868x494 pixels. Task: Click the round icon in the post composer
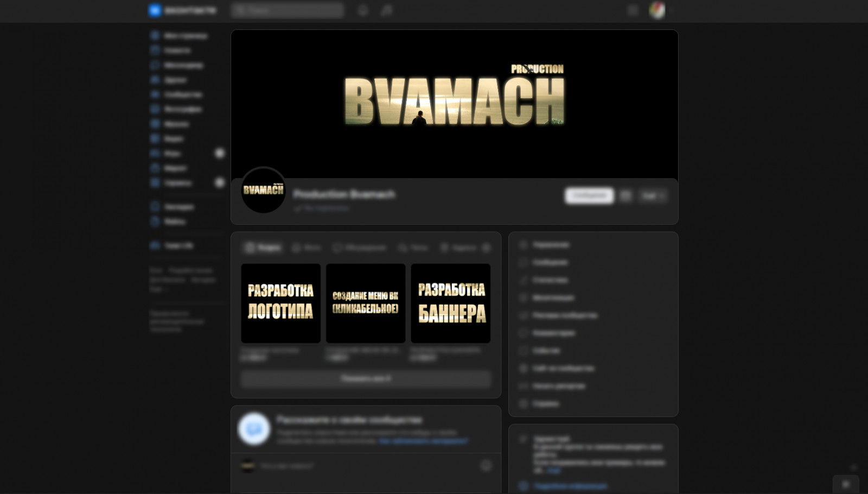tap(486, 465)
